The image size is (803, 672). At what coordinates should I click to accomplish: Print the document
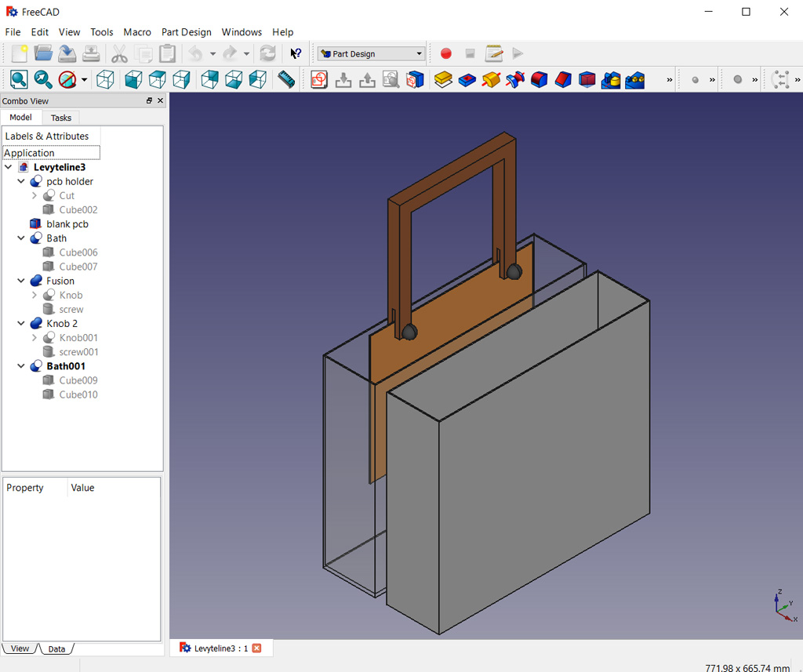91,54
